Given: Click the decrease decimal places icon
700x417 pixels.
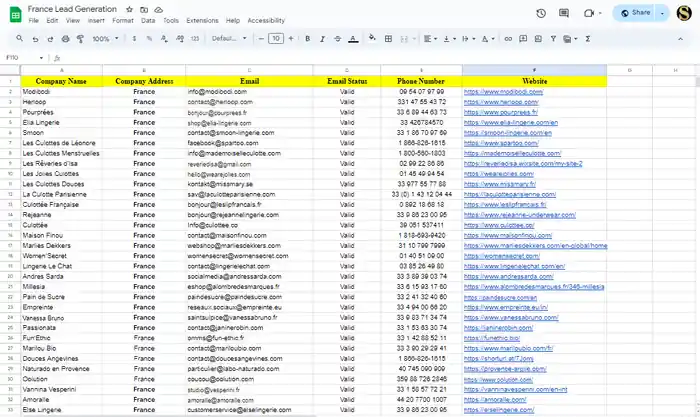Looking at the screenshot, I should (x=164, y=39).
